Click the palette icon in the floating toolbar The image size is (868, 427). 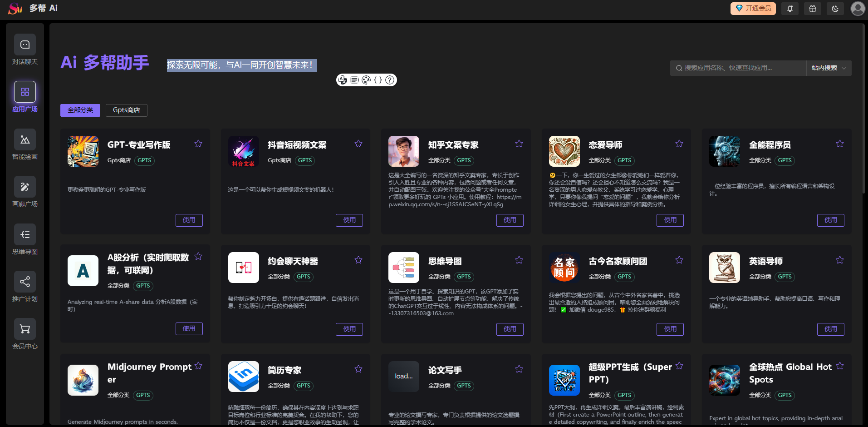366,80
